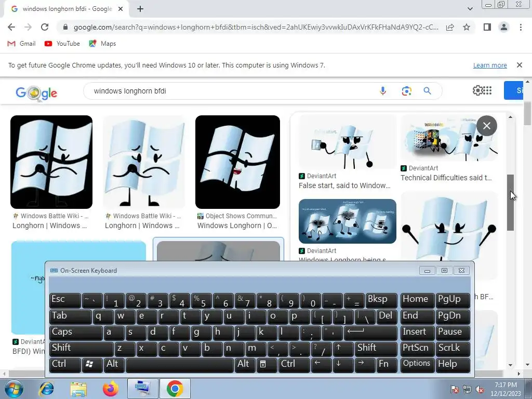The width and height of the screenshot is (532, 399).
Task: Open the Maps bookmark
Action: 102,44
